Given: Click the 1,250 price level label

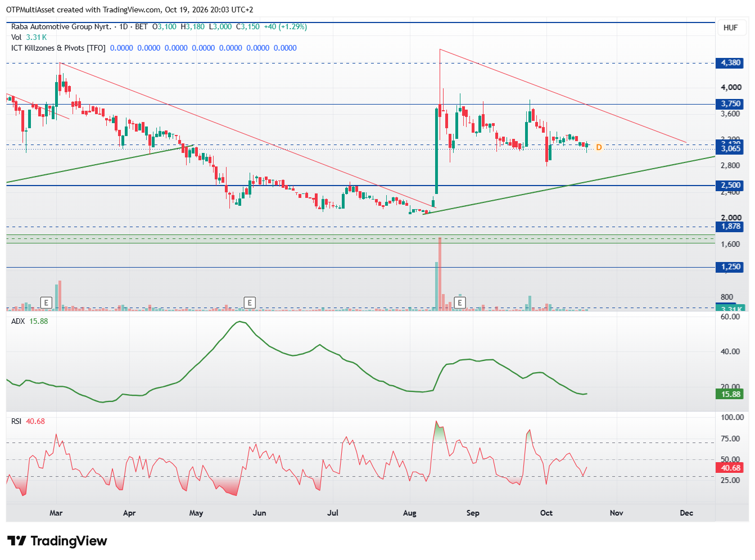Looking at the screenshot, I should 731,267.
